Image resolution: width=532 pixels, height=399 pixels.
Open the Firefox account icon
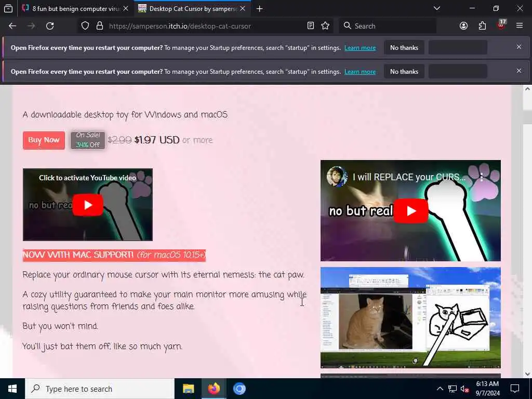click(x=463, y=26)
